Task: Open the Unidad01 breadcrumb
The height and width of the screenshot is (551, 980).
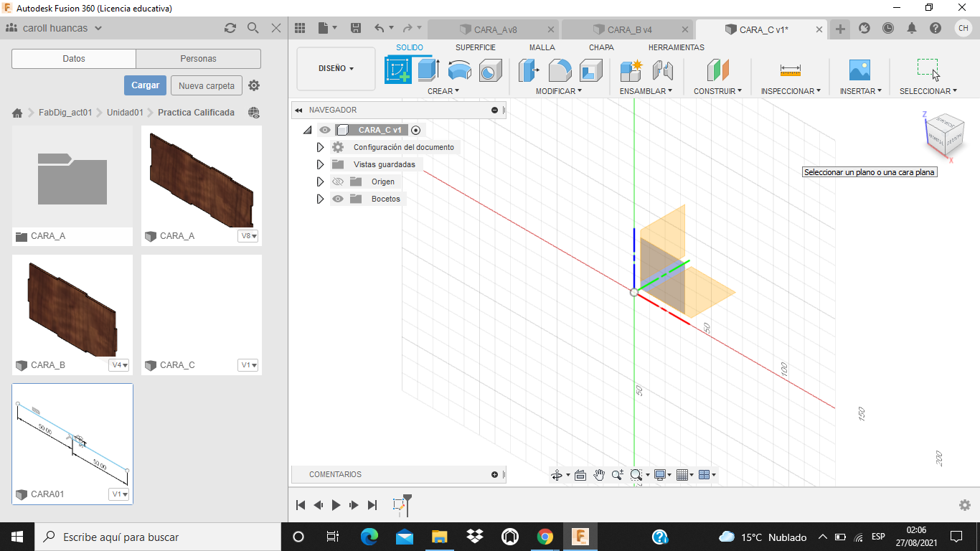Action: coord(126,113)
